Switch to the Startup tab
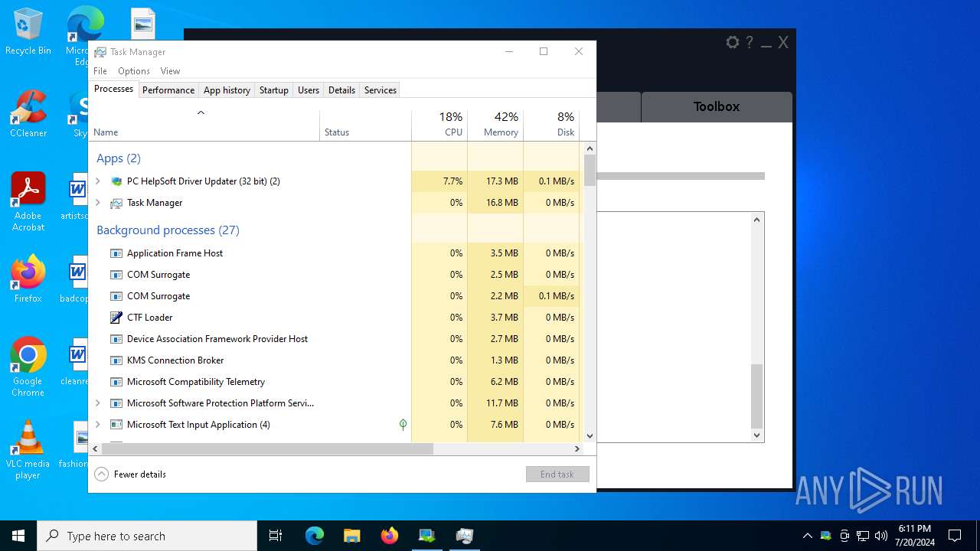This screenshot has width=980, height=551. [x=273, y=90]
